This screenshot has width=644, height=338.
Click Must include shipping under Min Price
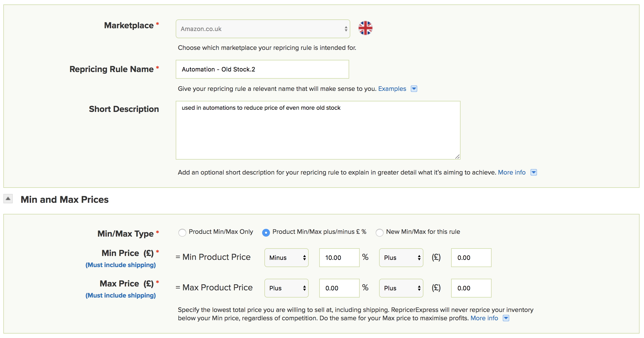pyautogui.click(x=121, y=265)
